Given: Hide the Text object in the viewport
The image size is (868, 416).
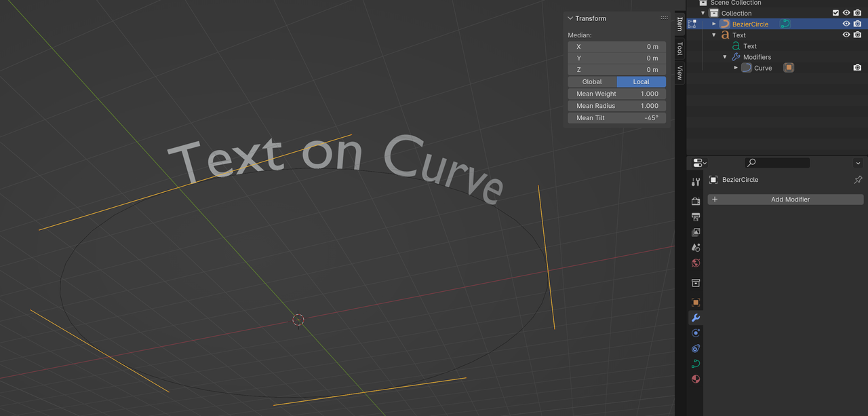Looking at the screenshot, I should (846, 35).
